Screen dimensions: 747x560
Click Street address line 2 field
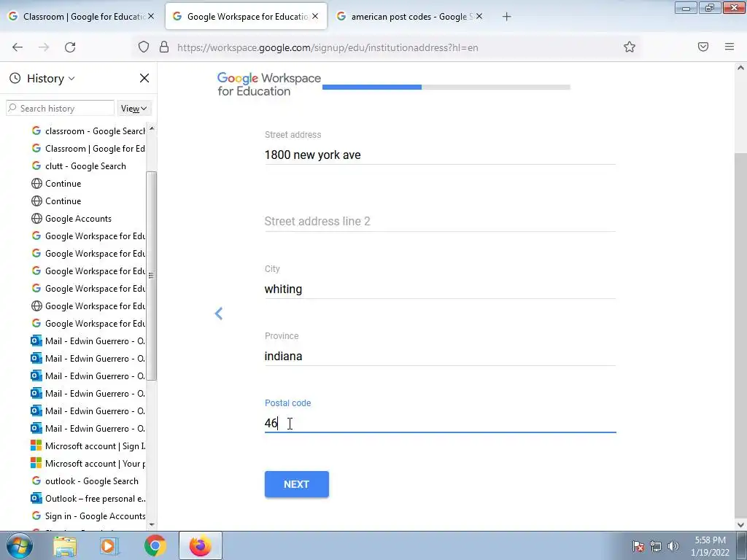coord(440,222)
